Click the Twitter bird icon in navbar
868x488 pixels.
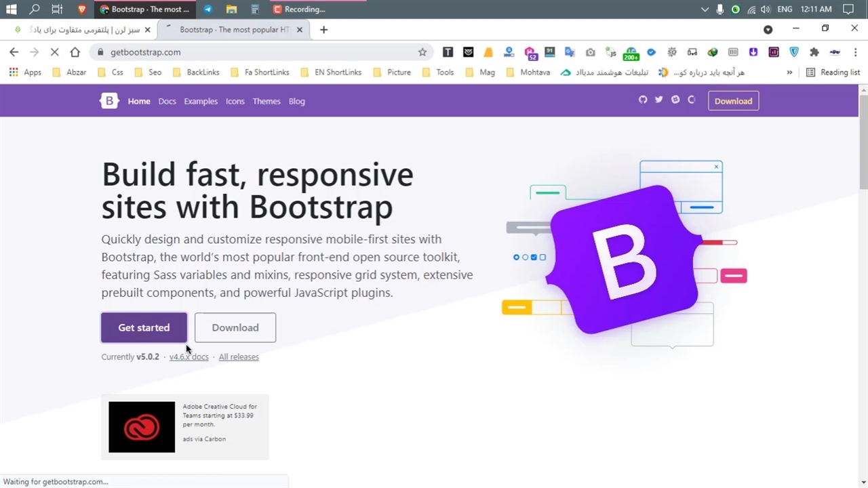point(658,100)
